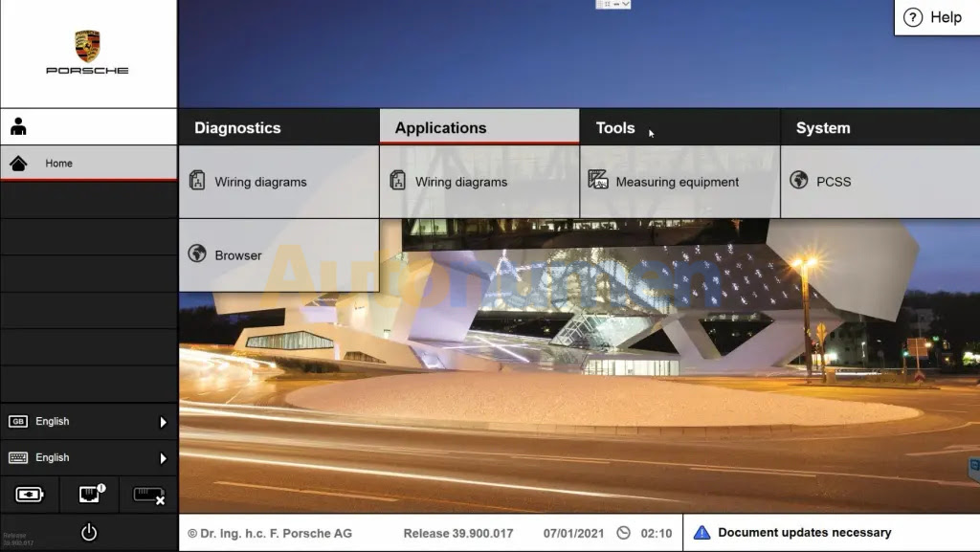Select the Tools menu header
The image size is (980, 552).
click(x=615, y=128)
